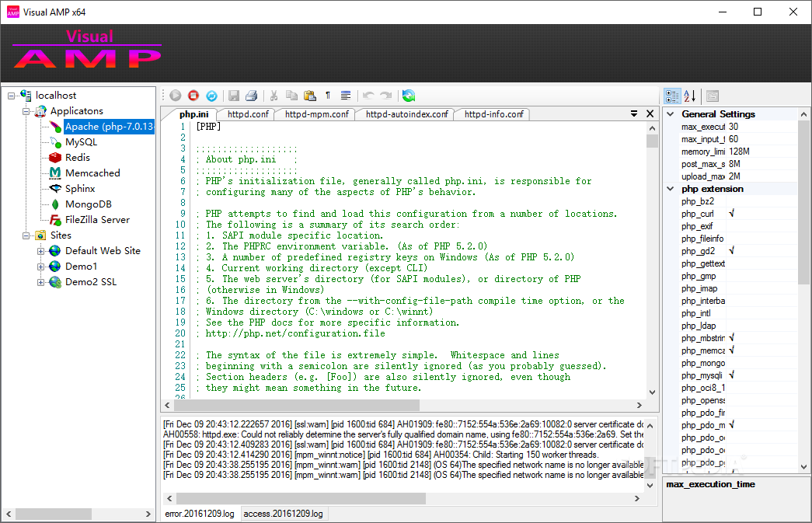Click the editor horizontal scrollbar thumb
This screenshot has height=523, width=812.
tap(298, 405)
